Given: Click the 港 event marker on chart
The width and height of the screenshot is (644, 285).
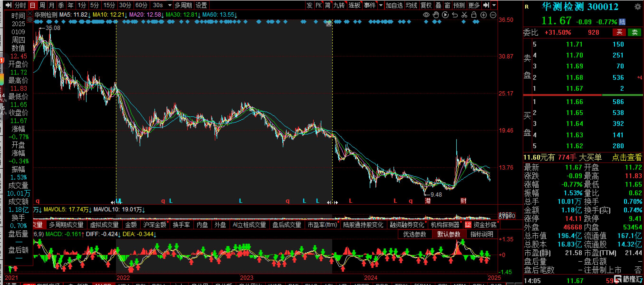Looking at the screenshot, I should 428,201.
